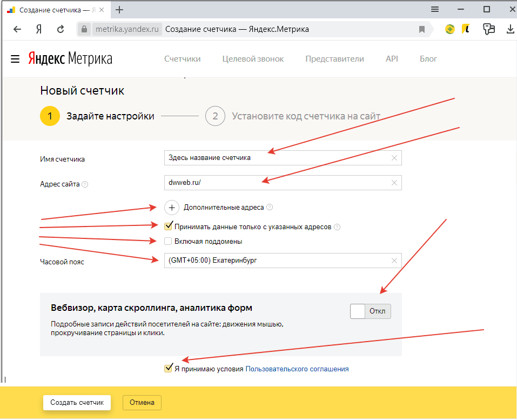Open the API menu item

(392, 59)
